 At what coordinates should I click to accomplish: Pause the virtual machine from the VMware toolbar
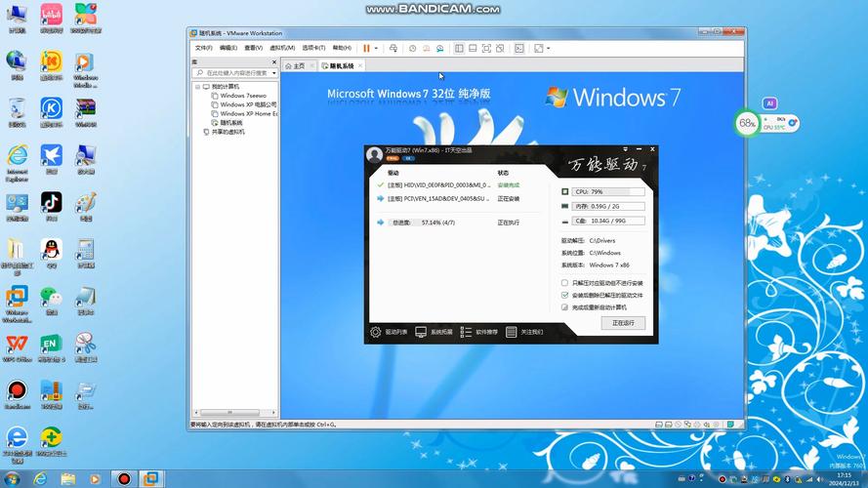(366, 49)
